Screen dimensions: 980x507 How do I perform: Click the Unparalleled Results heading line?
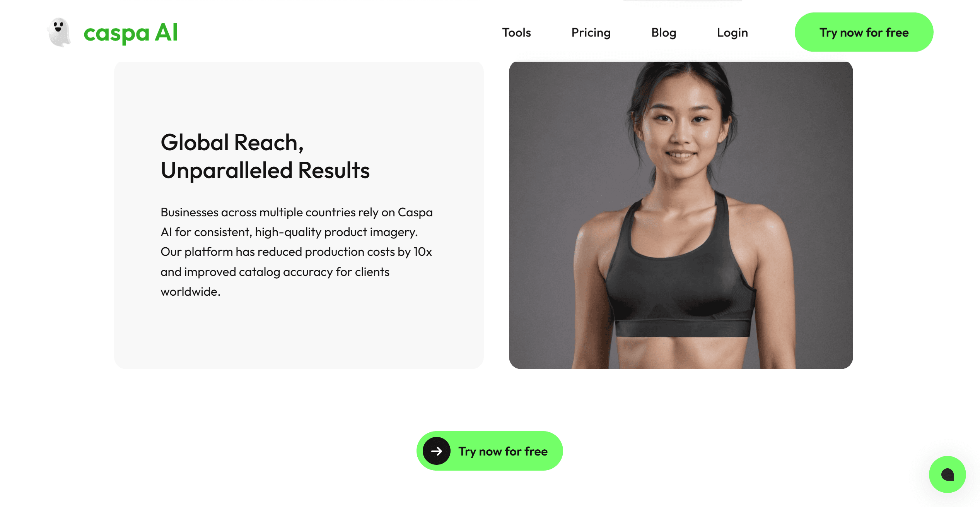point(265,171)
